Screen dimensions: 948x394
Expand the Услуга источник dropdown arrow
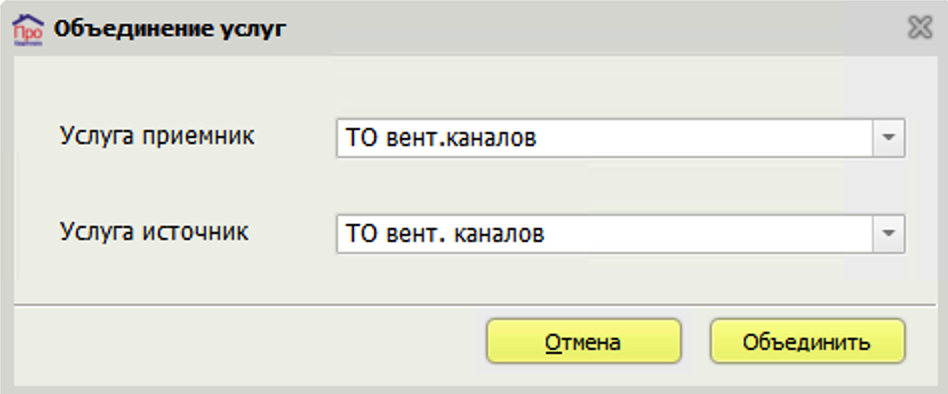(888, 233)
